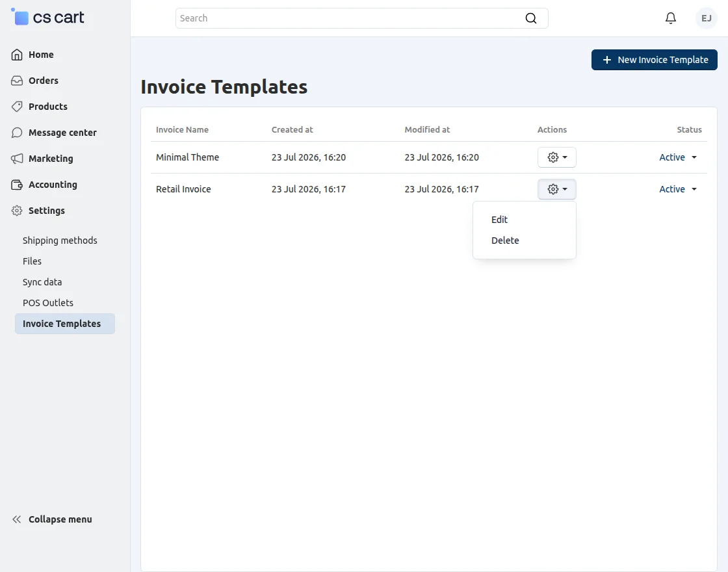
Task: Change Minimal Theme Active status
Action: pos(678,157)
